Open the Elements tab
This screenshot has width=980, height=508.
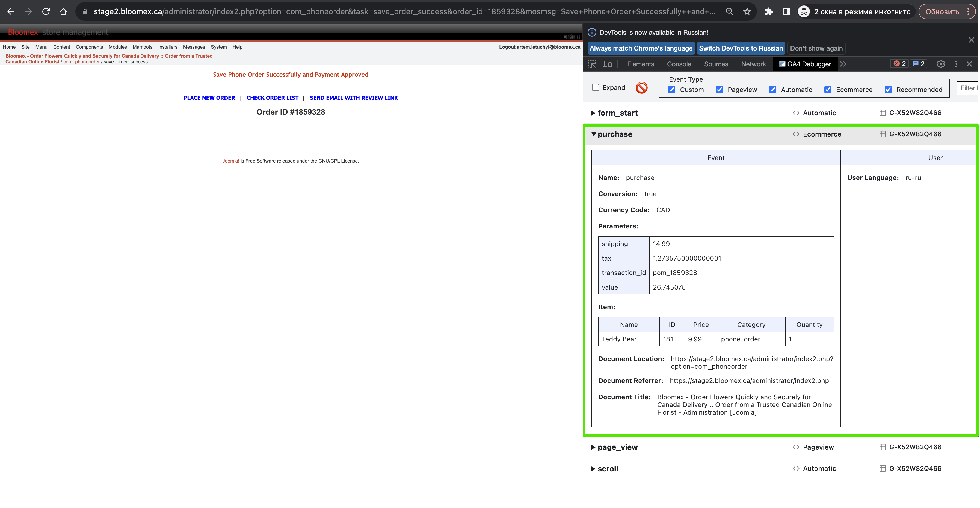coord(640,64)
